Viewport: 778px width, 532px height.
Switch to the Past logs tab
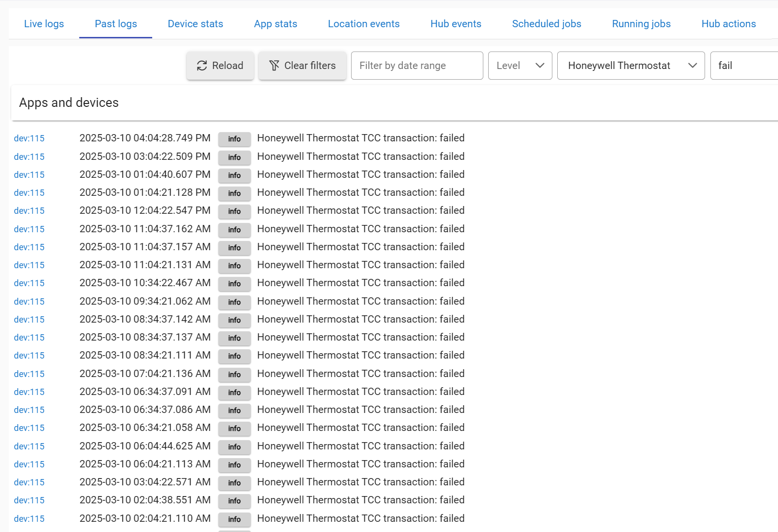click(116, 24)
